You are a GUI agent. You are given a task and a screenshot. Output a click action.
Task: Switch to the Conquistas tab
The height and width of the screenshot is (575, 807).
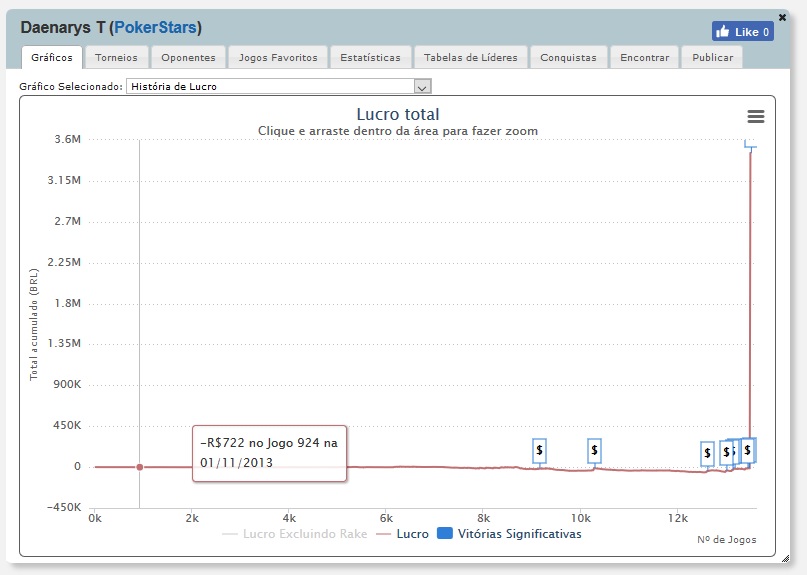(x=568, y=58)
